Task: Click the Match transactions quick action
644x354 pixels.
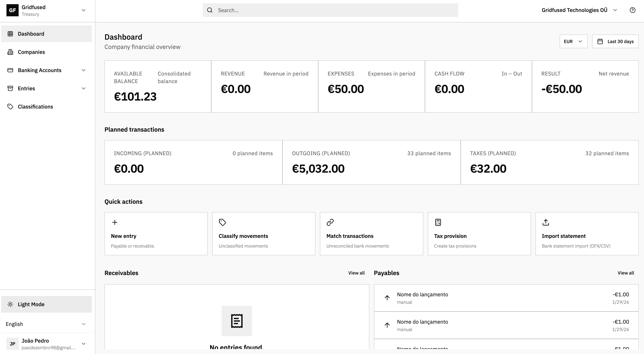Action: (x=372, y=234)
